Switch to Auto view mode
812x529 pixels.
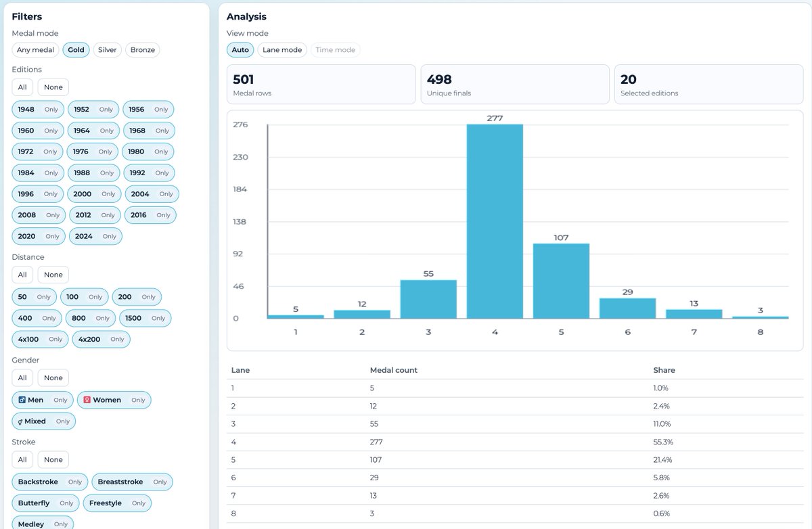coord(240,50)
